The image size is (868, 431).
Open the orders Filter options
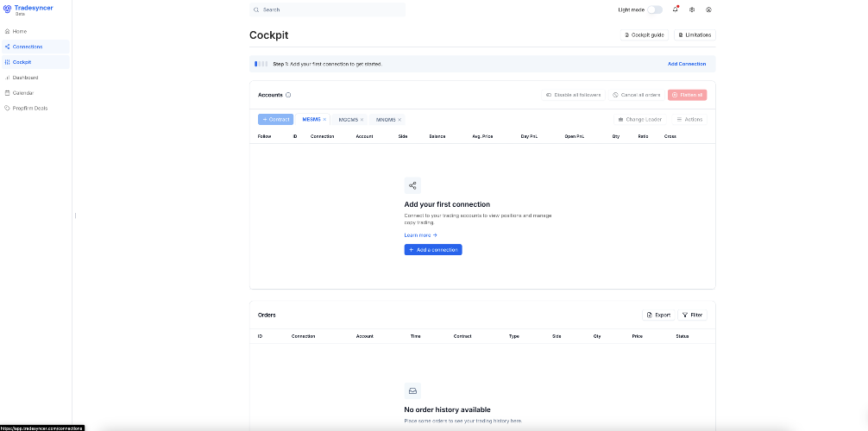[x=693, y=315]
